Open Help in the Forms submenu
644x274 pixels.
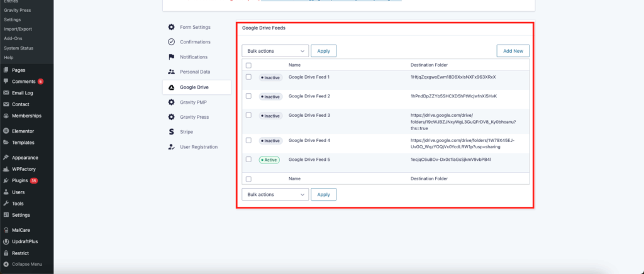point(9,57)
